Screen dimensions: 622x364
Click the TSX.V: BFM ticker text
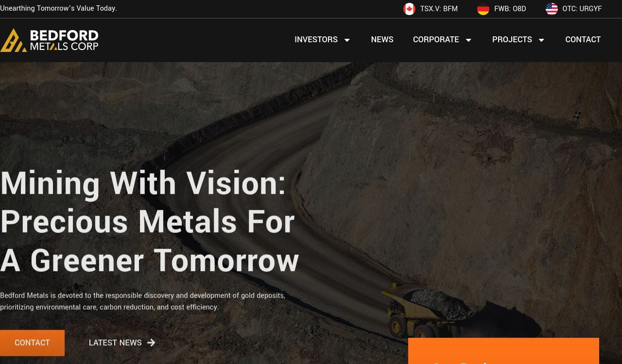tap(439, 9)
